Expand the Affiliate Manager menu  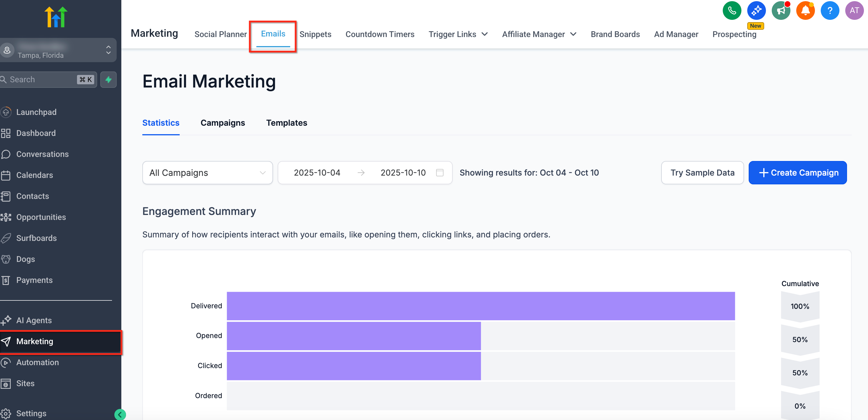(539, 34)
